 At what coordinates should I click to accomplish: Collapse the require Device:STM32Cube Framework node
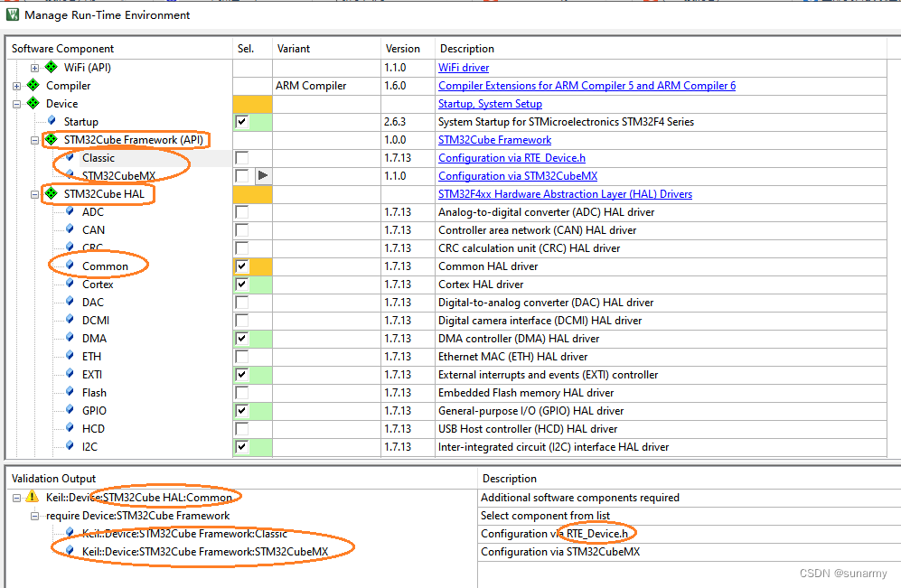pyautogui.click(x=34, y=517)
